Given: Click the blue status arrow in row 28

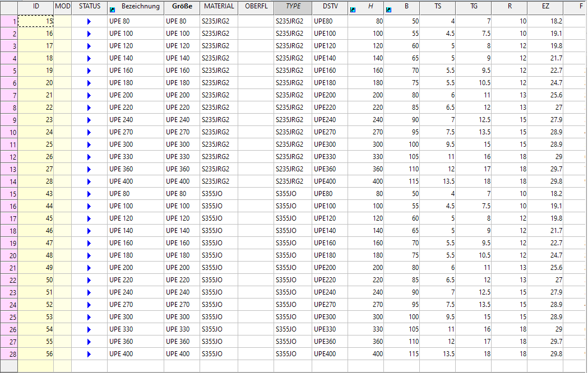Looking at the screenshot, I should [89, 354].
